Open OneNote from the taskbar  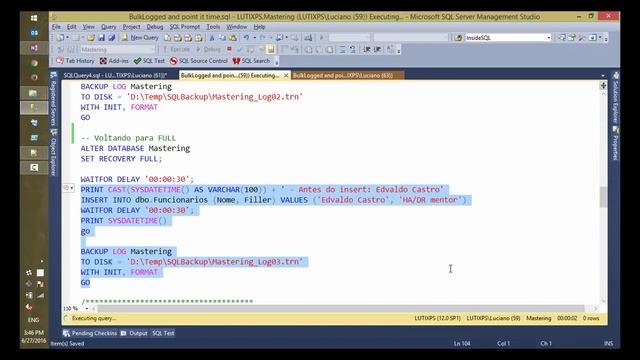point(34,48)
